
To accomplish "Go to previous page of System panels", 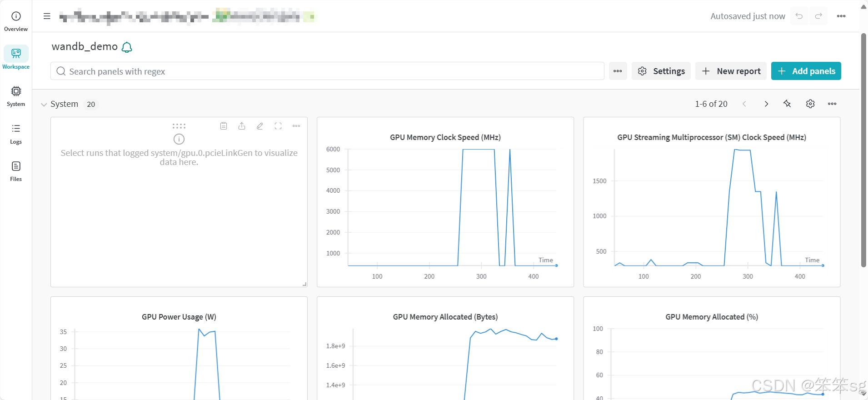I will (744, 104).
